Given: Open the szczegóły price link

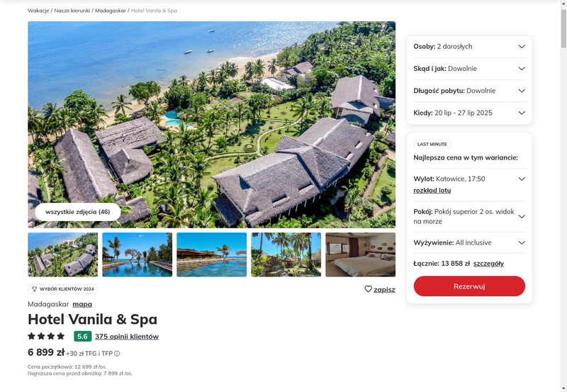Looking at the screenshot, I should 488,264.
